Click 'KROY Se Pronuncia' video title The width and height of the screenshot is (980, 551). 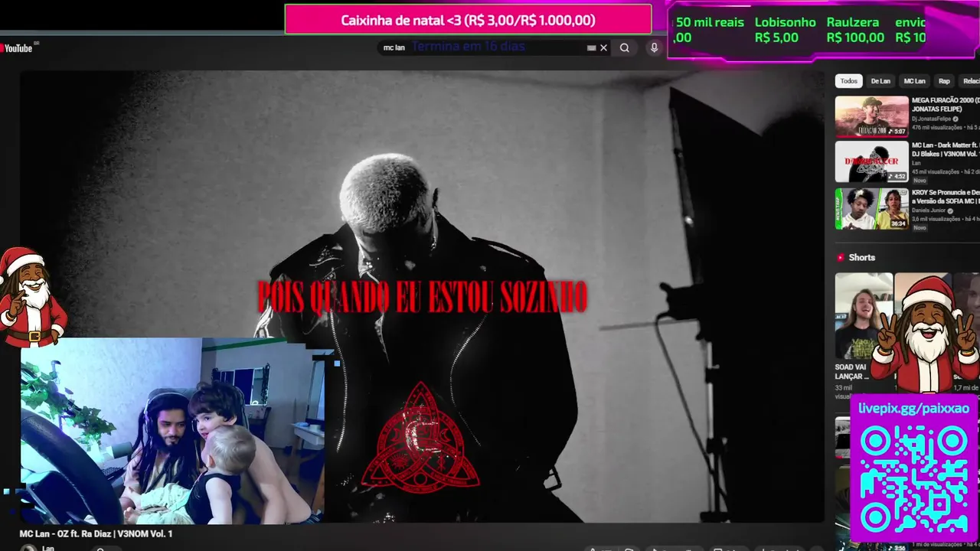[946, 197]
